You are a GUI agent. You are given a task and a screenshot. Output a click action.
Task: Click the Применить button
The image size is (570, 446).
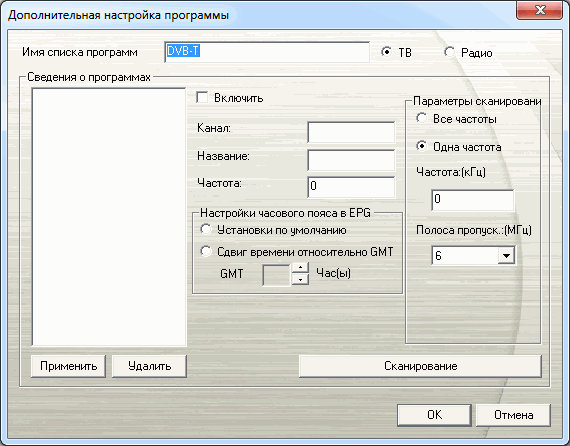[68, 366]
